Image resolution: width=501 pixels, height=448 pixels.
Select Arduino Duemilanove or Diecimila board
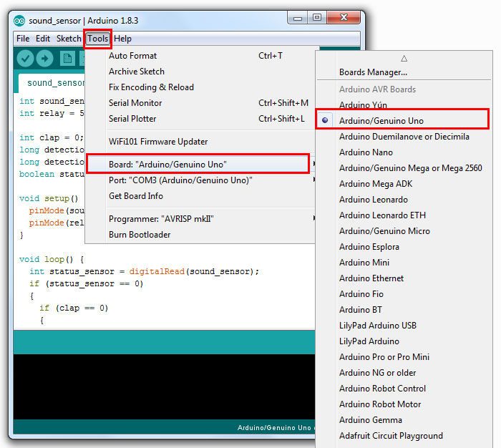coord(404,137)
